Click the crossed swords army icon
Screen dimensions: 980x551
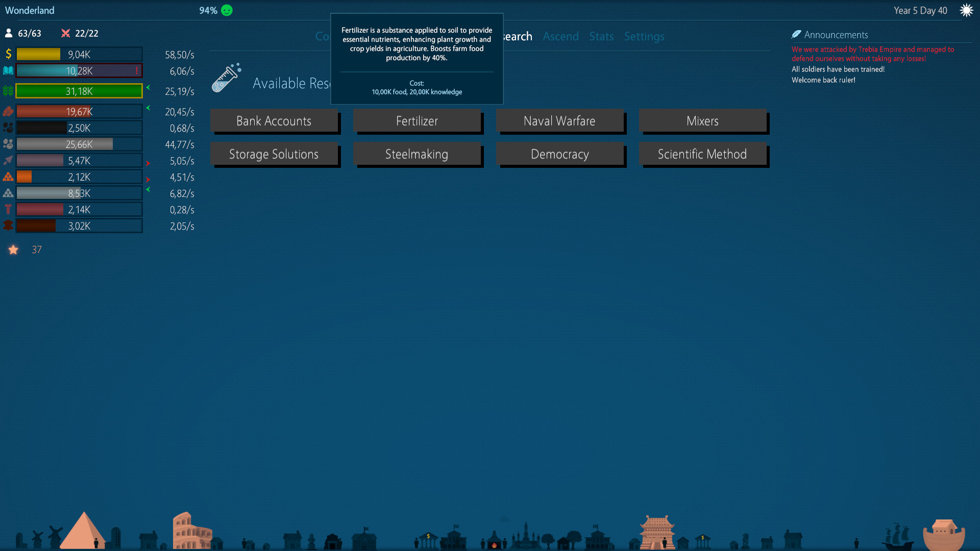point(65,33)
